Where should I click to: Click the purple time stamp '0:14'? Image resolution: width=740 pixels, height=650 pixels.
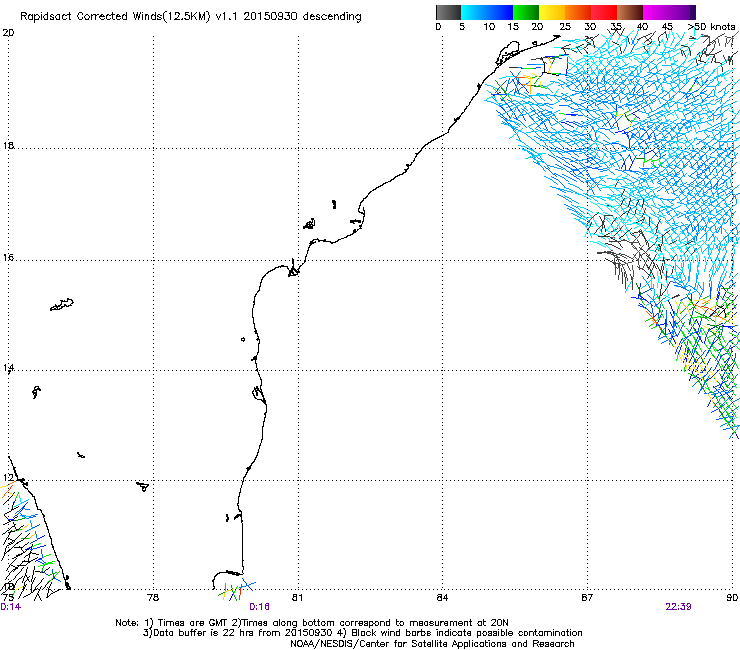tap(11, 607)
